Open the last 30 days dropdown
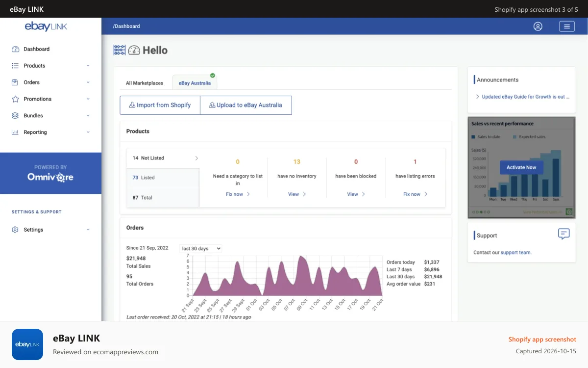Viewport: 588px width, 368px height. (201, 249)
